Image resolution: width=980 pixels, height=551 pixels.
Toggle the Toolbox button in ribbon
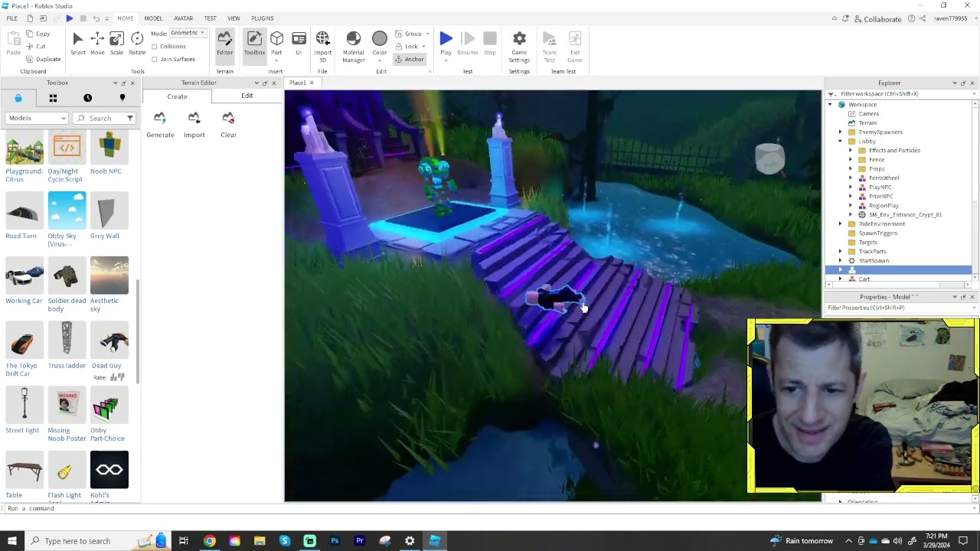[254, 44]
